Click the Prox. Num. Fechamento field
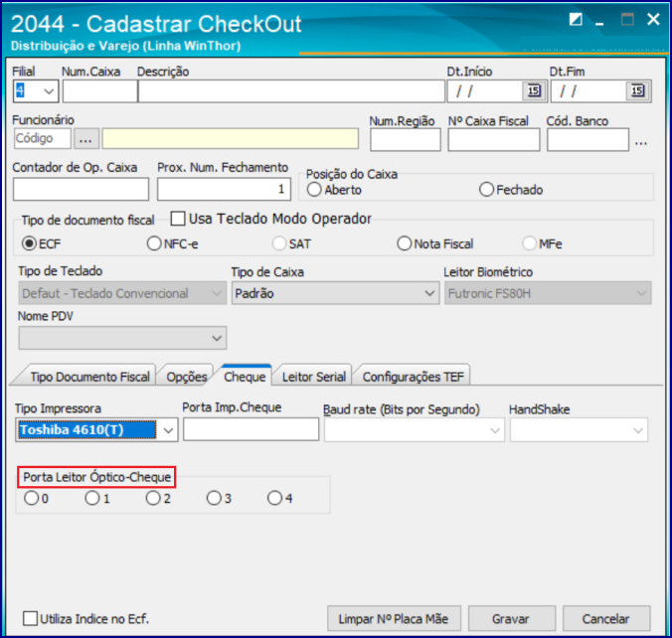Screen dimensions: 672x638 click(224, 189)
